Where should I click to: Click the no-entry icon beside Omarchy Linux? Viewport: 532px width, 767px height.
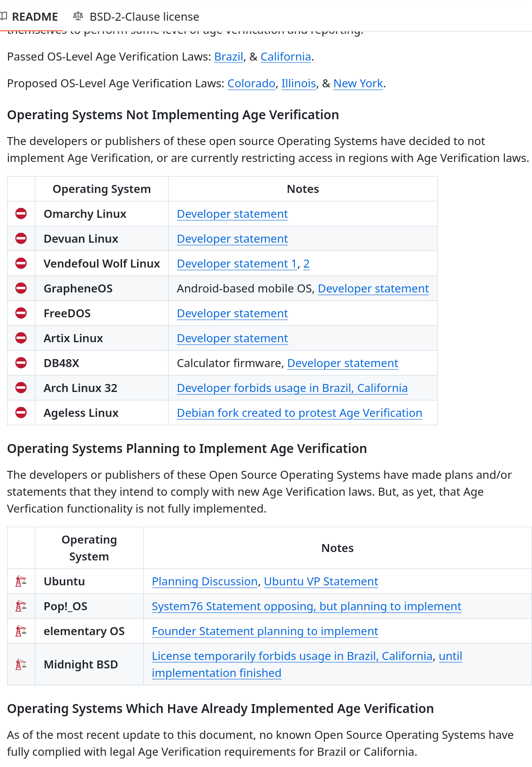(21, 214)
